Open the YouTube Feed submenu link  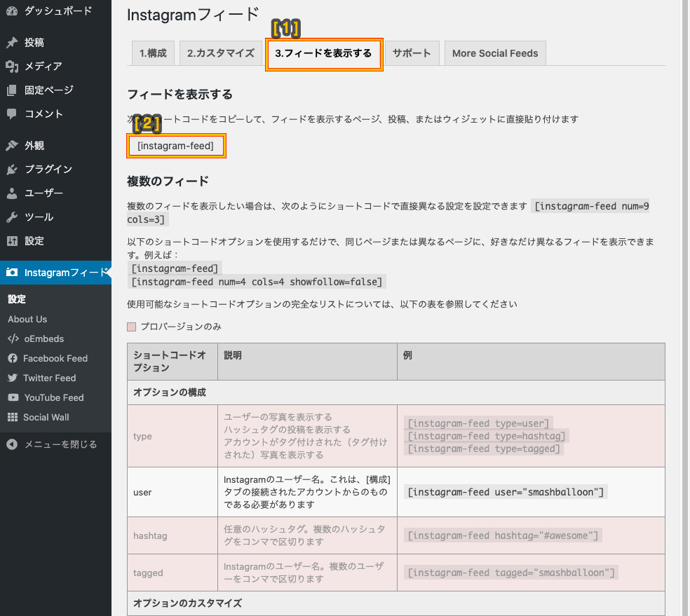(x=54, y=397)
